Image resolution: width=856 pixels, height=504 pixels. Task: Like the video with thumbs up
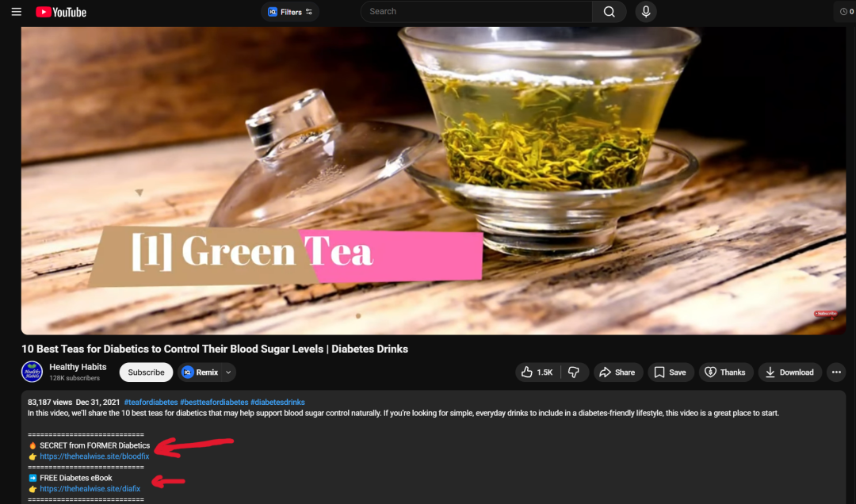tap(537, 372)
